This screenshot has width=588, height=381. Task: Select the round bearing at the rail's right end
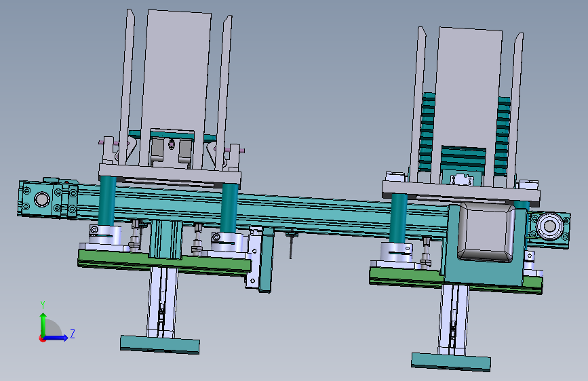pos(549,226)
